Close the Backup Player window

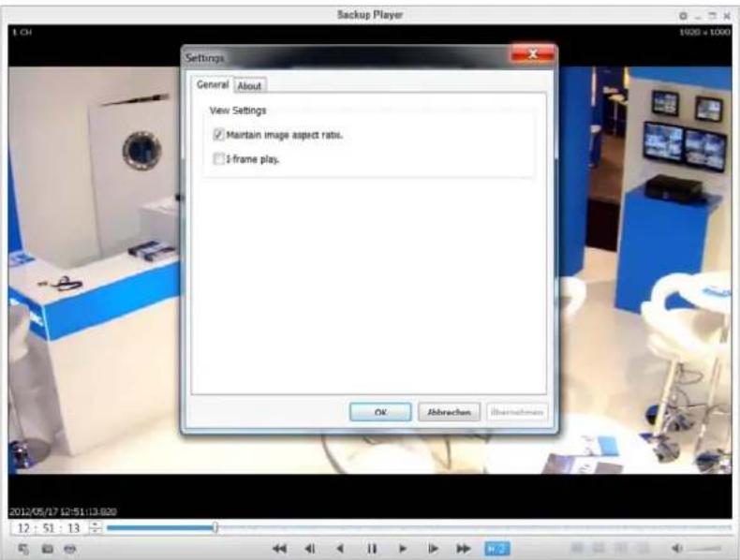click(x=727, y=16)
